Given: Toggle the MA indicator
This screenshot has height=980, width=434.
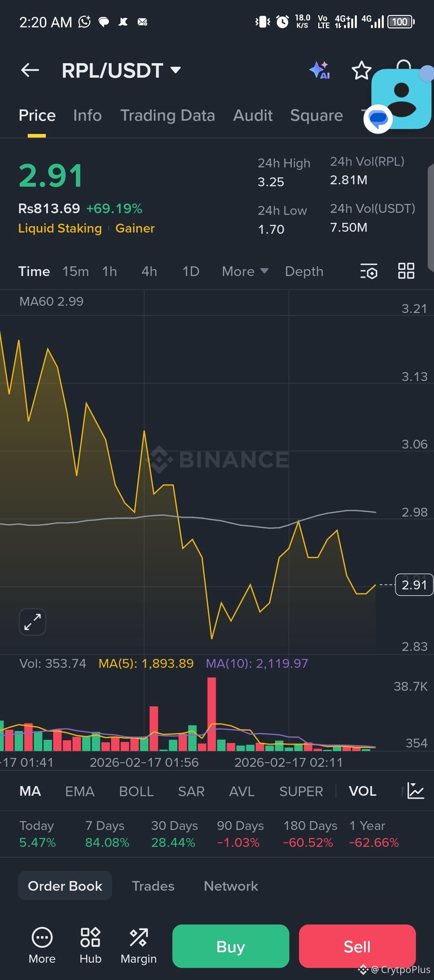Looking at the screenshot, I should tap(30, 791).
